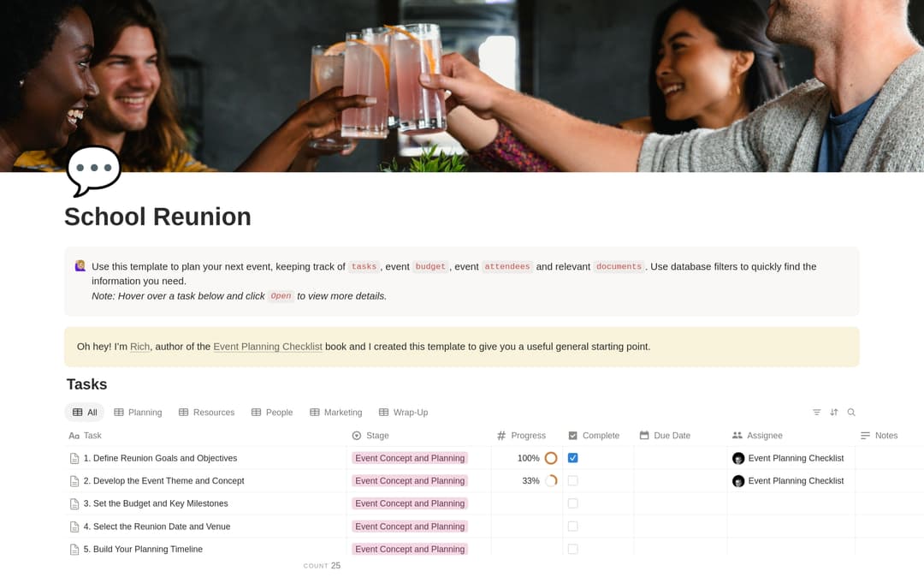The height and width of the screenshot is (577, 924).
Task: Click Due Date cell for task 1
Action: pyautogui.click(x=681, y=458)
